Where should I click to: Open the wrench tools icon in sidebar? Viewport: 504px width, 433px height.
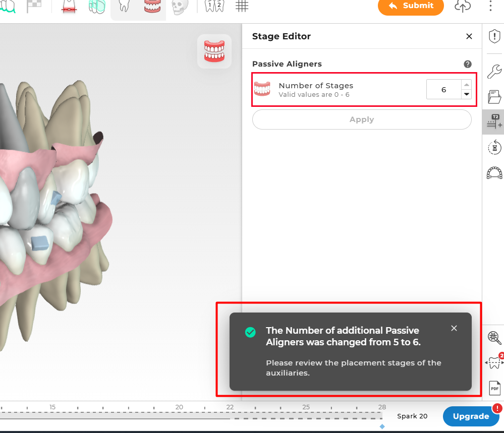[x=494, y=71]
